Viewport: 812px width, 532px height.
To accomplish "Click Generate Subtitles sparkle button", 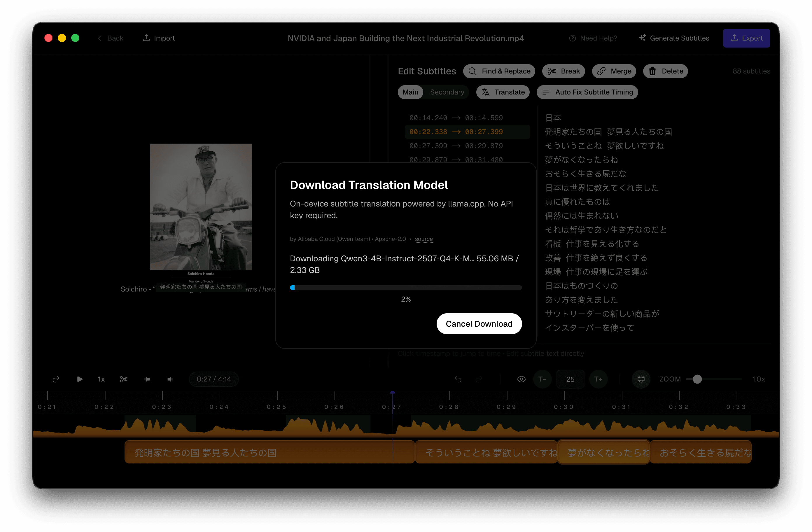I will pos(674,38).
